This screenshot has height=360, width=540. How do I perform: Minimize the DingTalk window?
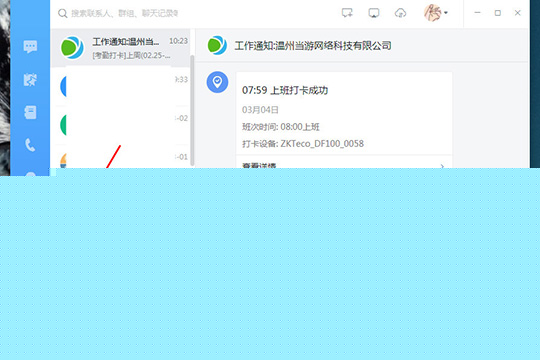(477, 13)
